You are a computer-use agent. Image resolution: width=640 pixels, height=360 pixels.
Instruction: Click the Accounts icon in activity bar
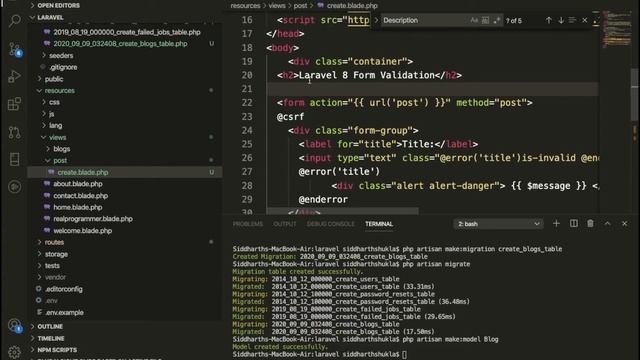point(15,325)
